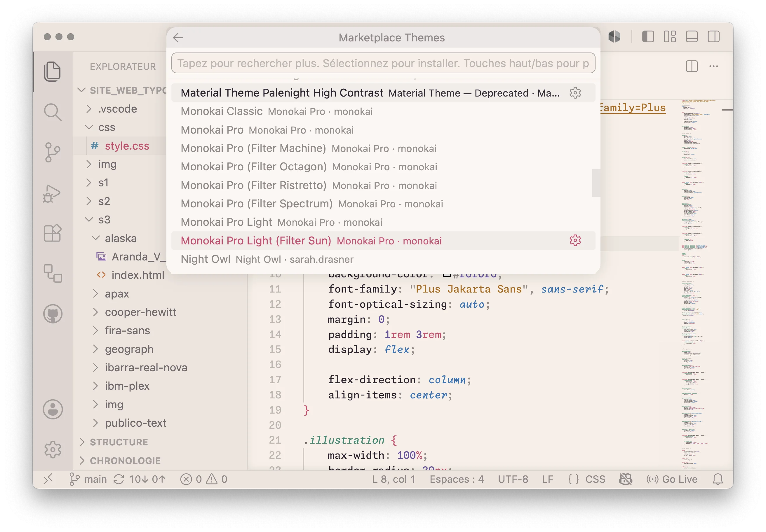This screenshot has width=766, height=532.
Task: Click the Copilot status icon in status bar
Action: coord(626,479)
